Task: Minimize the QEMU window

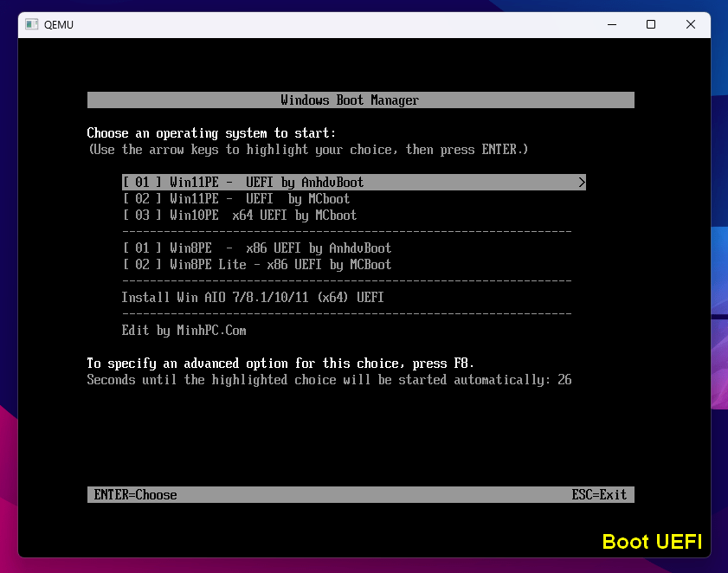Action: (x=612, y=24)
